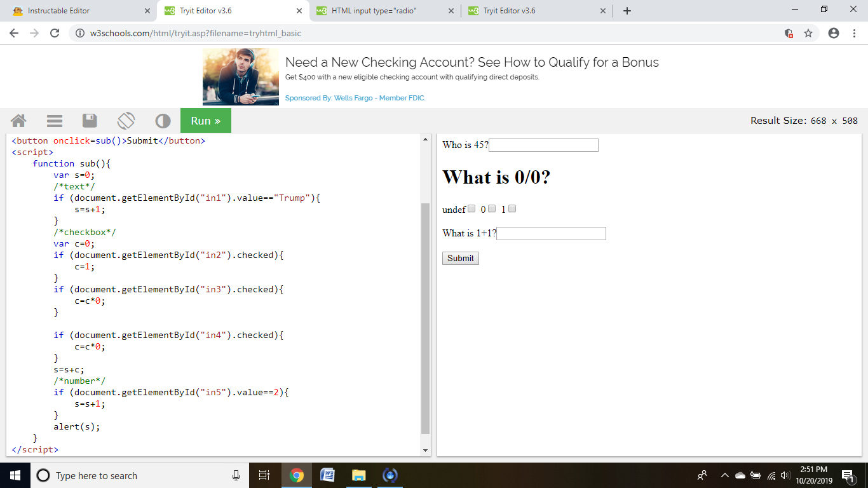Click the ad photo of man with headphones
Viewport: 868px width, 488px height.
pyautogui.click(x=241, y=77)
